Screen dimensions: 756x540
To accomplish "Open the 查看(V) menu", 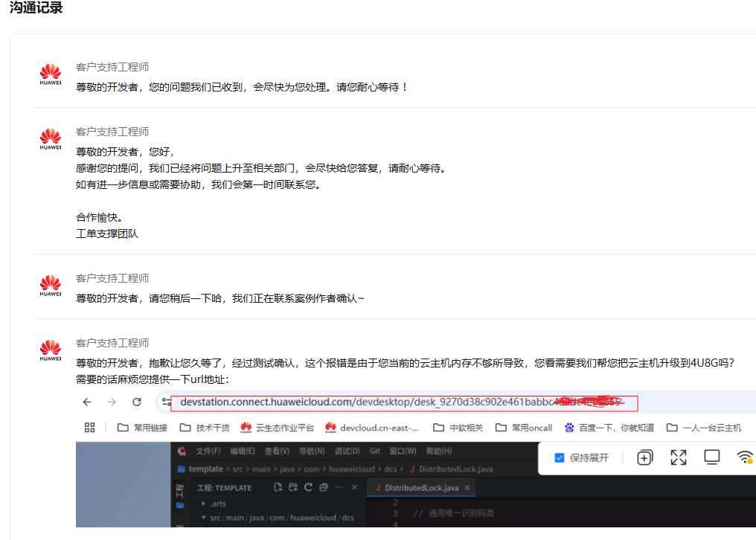I will (277, 451).
